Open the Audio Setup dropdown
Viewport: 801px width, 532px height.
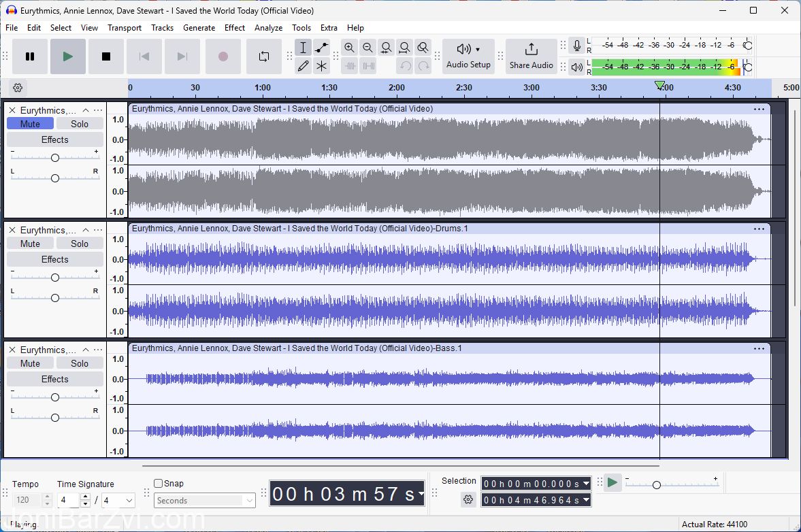468,56
